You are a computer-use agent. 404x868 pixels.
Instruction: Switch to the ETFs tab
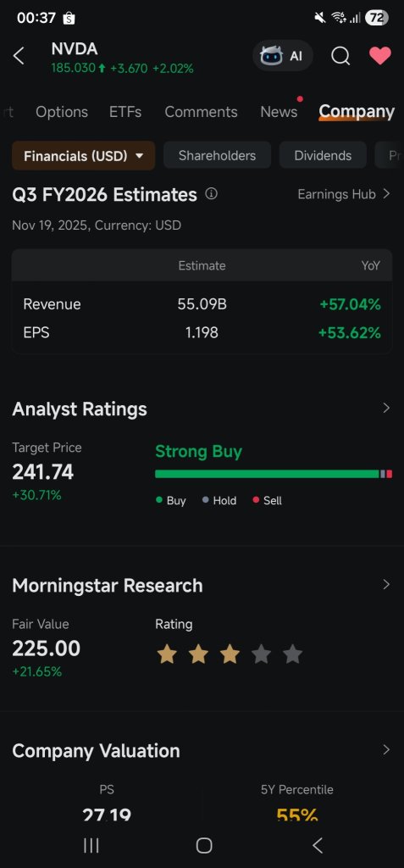(x=125, y=112)
